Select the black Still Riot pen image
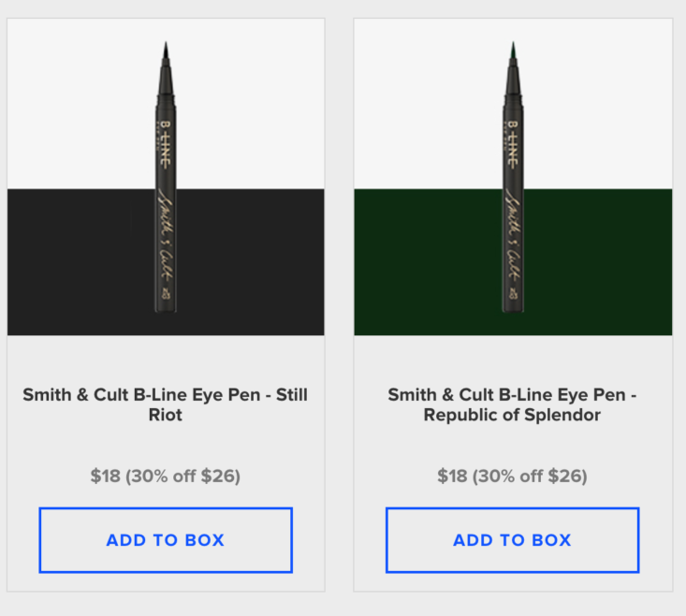This screenshot has height=616, width=686. click(x=166, y=177)
